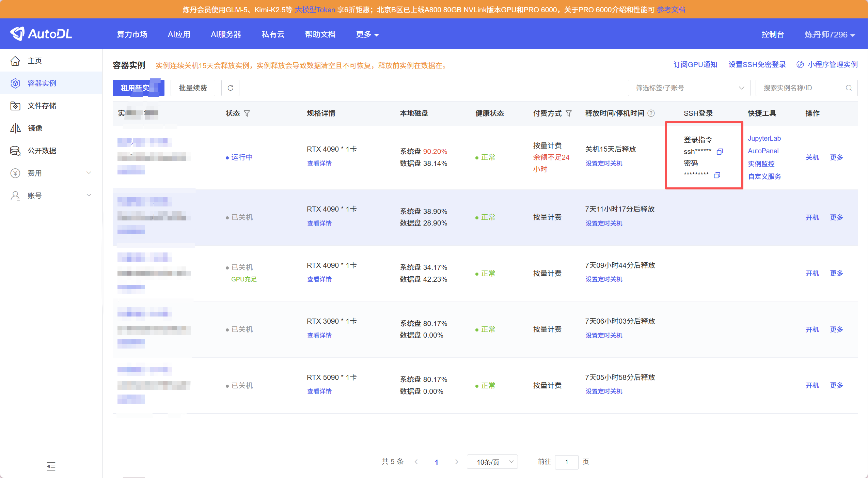Click the 付费方式 column filter icon
868x478 pixels.
[568, 113]
